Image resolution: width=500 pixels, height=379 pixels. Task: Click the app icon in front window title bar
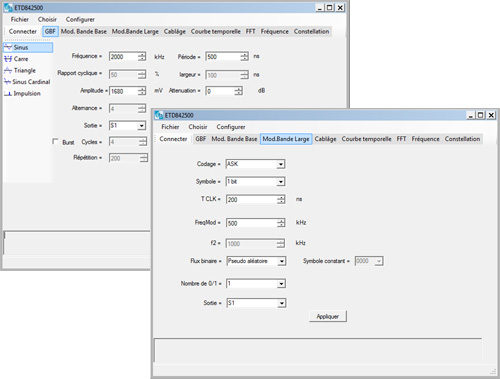click(159, 115)
